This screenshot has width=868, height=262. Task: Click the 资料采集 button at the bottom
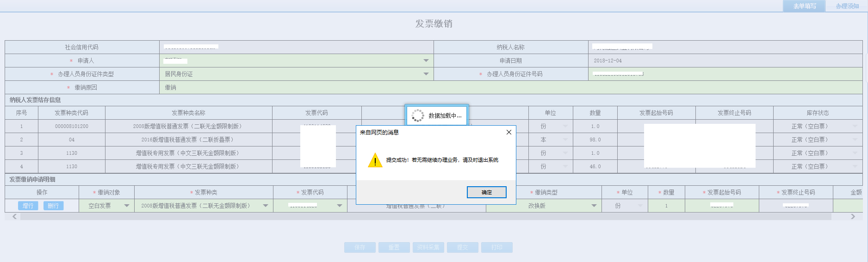(428, 247)
